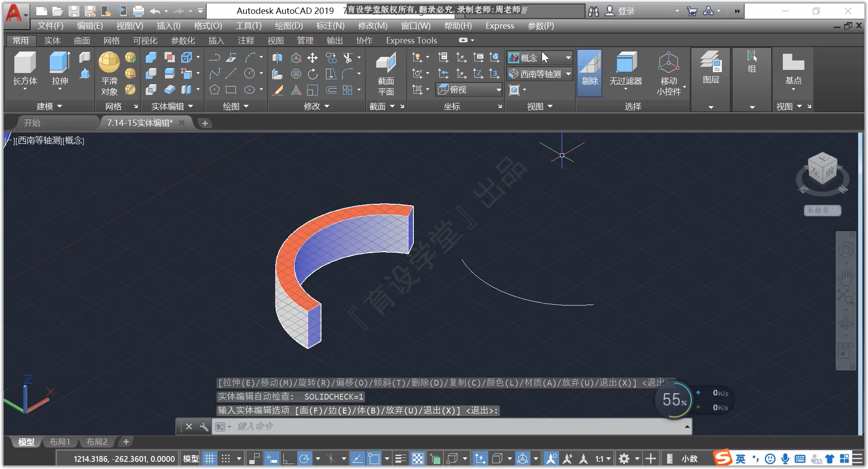The image size is (868, 469).
Task: Click the [概念] viewport style label
Action: pyautogui.click(x=74, y=141)
